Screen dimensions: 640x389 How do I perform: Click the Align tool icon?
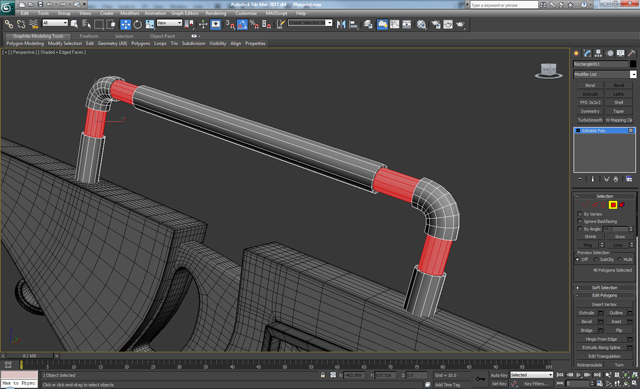click(x=353, y=24)
